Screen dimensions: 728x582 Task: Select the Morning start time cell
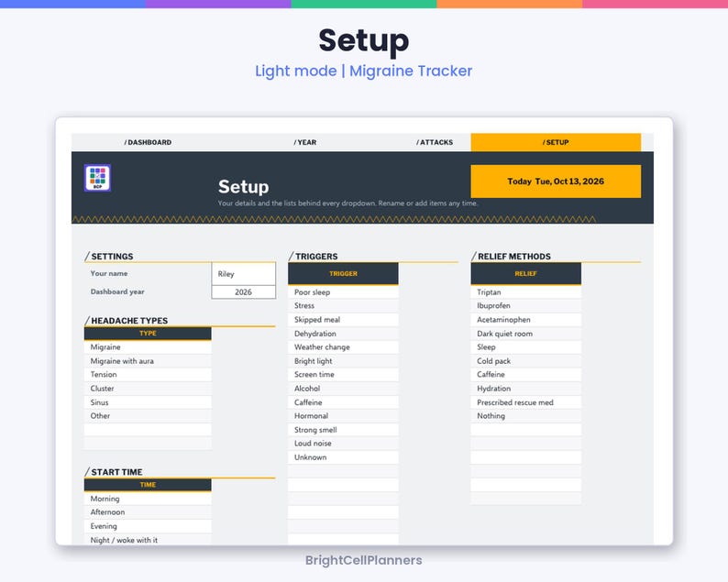148,499
